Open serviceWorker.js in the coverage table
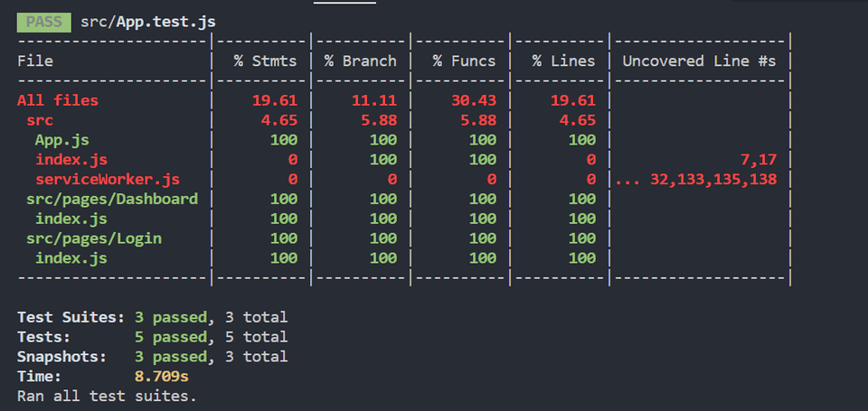 pos(108,180)
